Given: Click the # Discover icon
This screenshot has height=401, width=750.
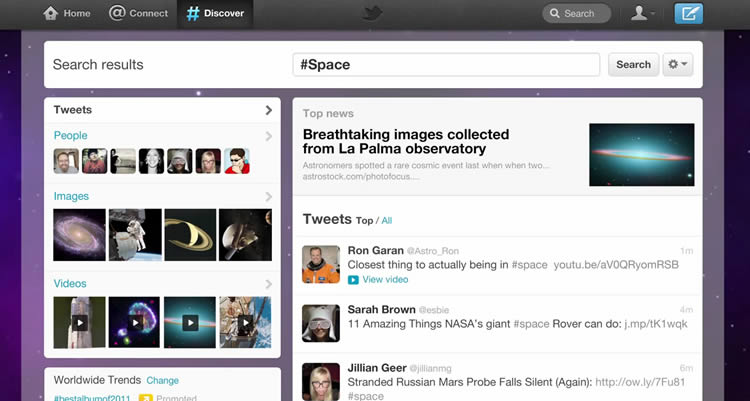Looking at the screenshot, I should (193, 13).
